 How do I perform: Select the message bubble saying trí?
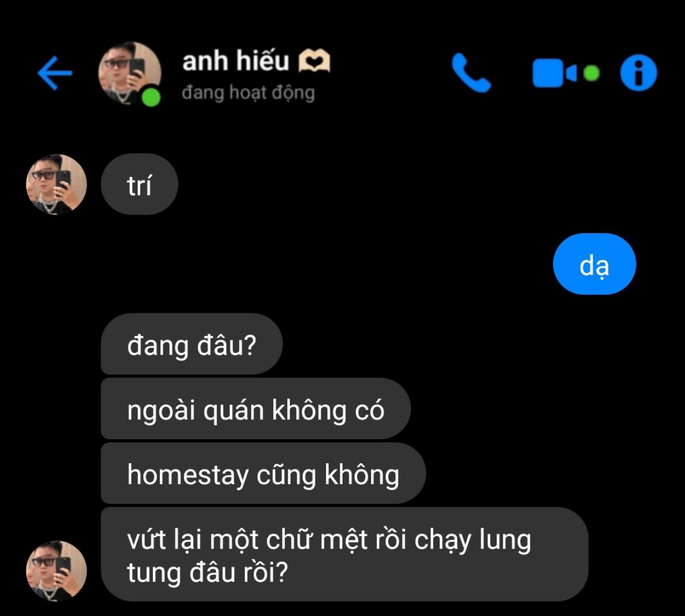tap(139, 185)
